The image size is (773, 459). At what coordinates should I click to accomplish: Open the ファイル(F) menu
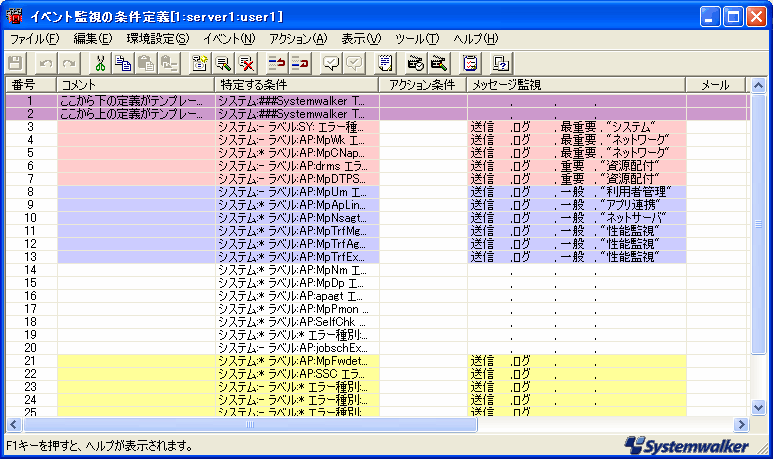pyautogui.click(x=35, y=38)
